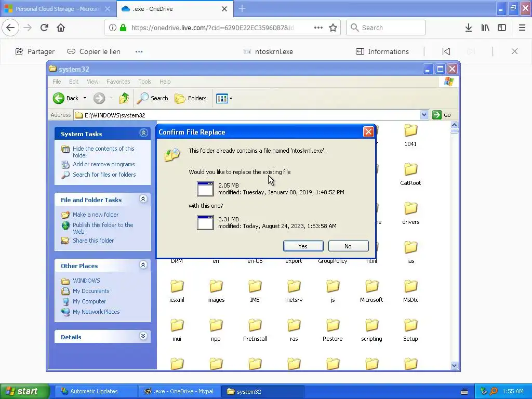Select the IME folder icon
Screen dimensions: 532x399
255,286
